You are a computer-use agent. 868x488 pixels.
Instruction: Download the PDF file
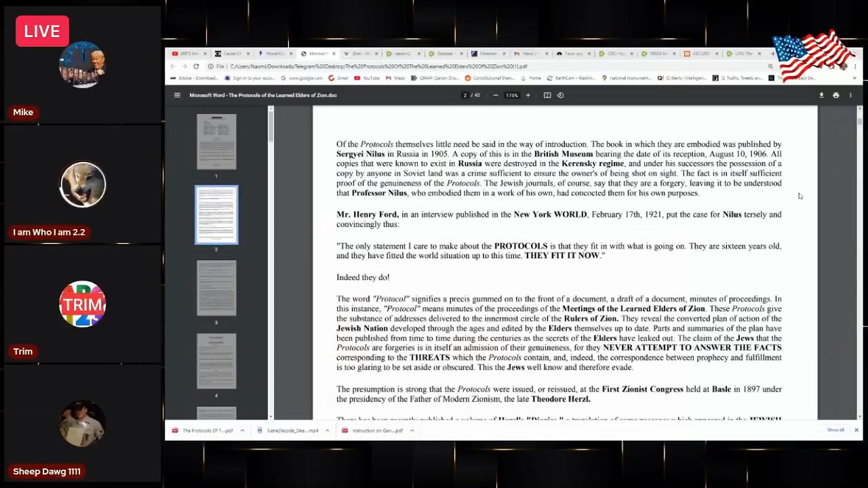tap(821, 95)
